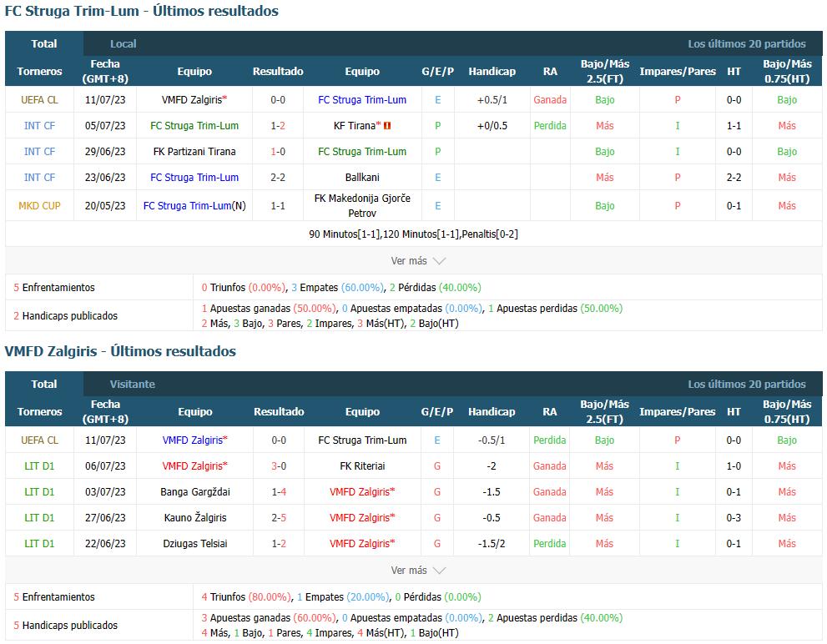Click "Los últimos 20 partidos" in VMFD Zalgiris section
The image size is (827, 644).
pyautogui.click(x=747, y=384)
